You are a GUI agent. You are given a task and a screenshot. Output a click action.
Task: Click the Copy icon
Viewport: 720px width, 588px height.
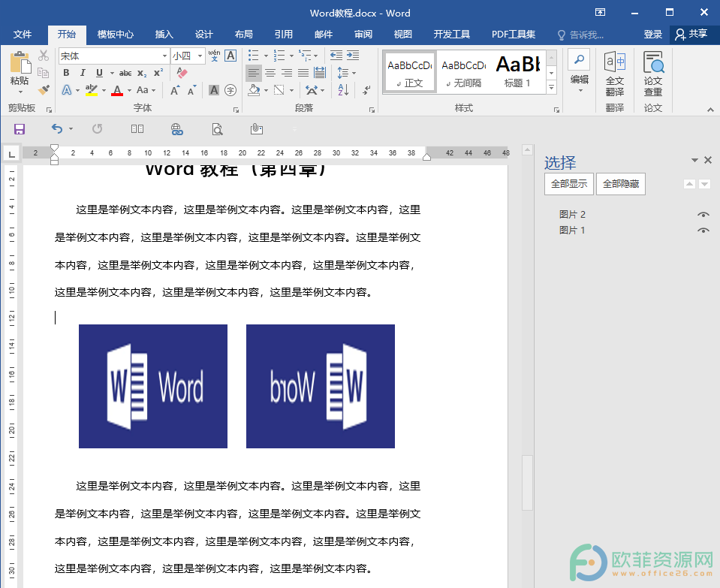click(x=44, y=73)
